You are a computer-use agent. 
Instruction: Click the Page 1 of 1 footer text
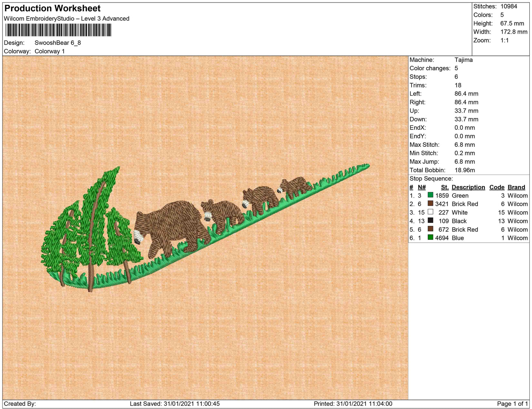coord(512,403)
